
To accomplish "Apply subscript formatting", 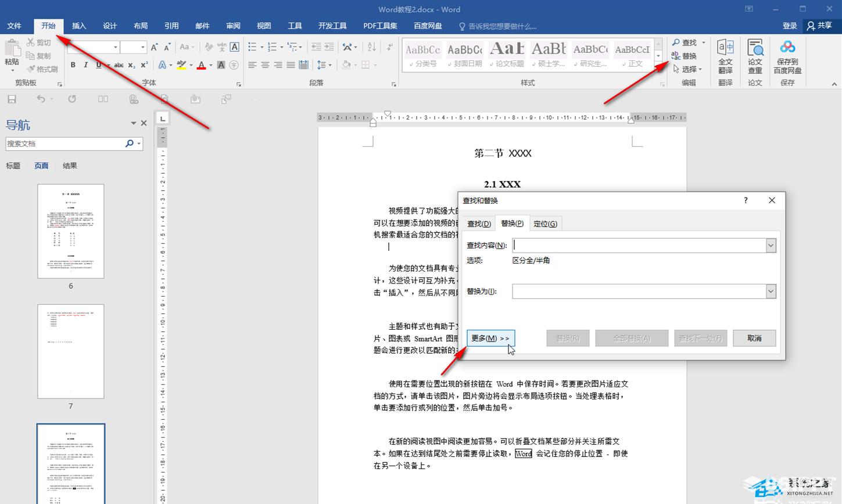I will tap(132, 65).
